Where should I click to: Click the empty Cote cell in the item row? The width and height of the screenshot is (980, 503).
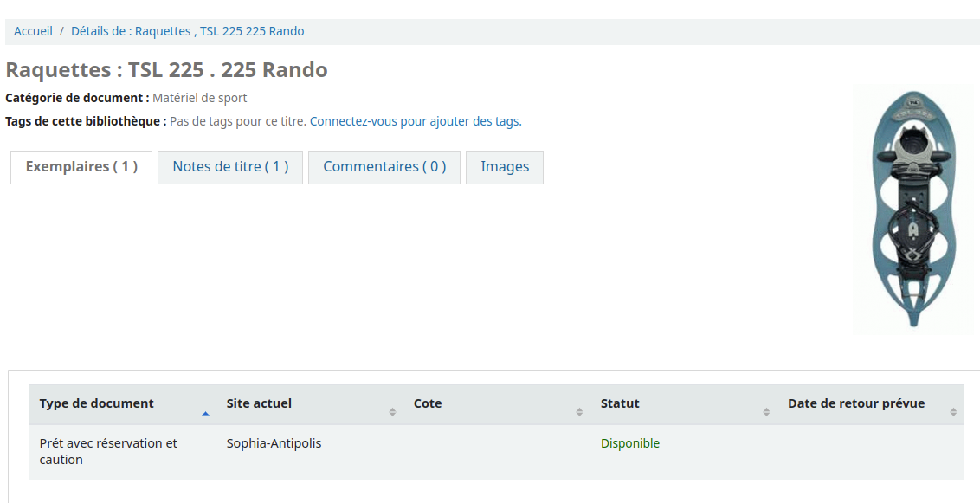[496, 452]
